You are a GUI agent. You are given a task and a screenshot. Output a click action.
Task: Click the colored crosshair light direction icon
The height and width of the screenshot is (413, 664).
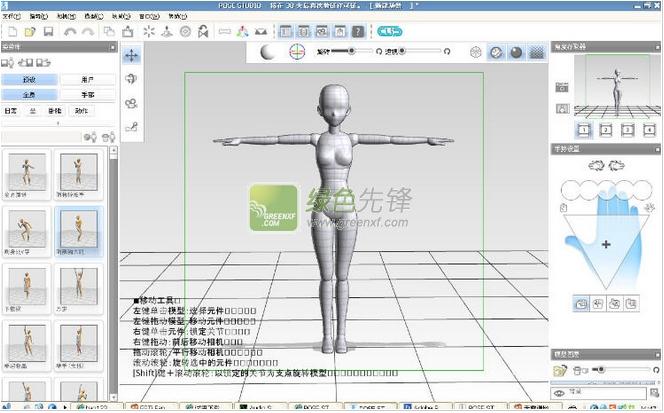(297, 52)
